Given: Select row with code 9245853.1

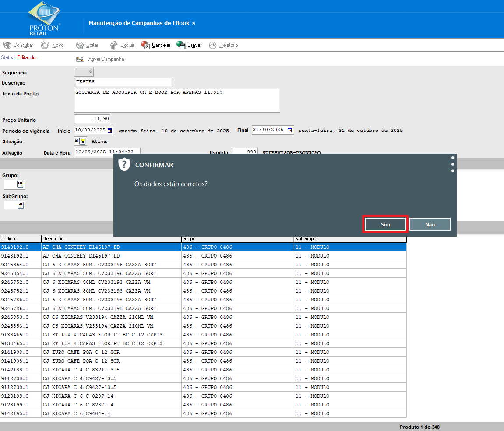Looking at the screenshot, I should pos(203,326).
